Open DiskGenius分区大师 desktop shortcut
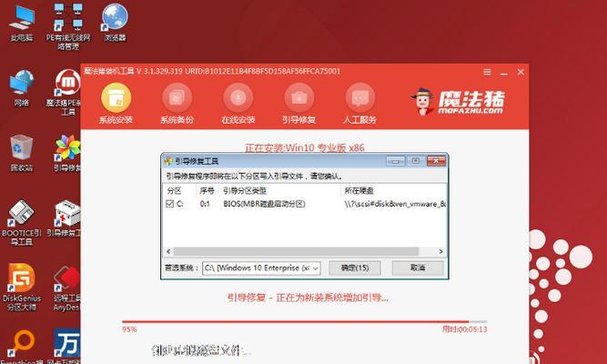This screenshot has width=607, height=364. point(21,288)
